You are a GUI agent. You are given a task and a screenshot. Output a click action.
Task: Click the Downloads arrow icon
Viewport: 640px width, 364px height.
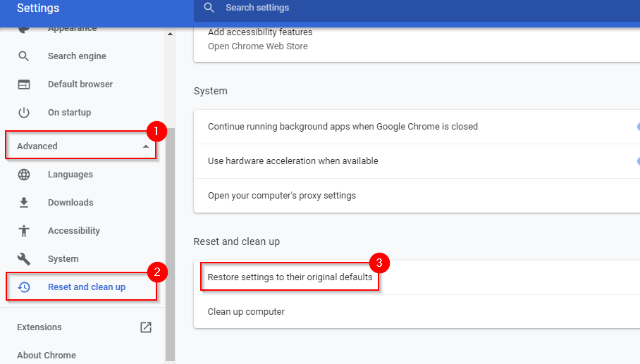24,203
